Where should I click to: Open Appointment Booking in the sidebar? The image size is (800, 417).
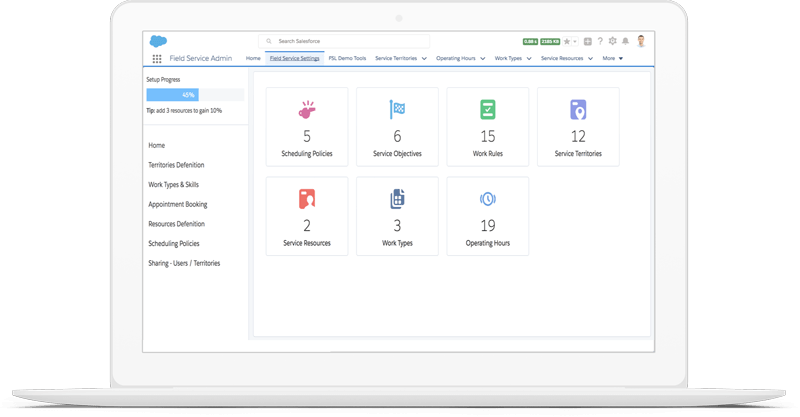(178, 205)
